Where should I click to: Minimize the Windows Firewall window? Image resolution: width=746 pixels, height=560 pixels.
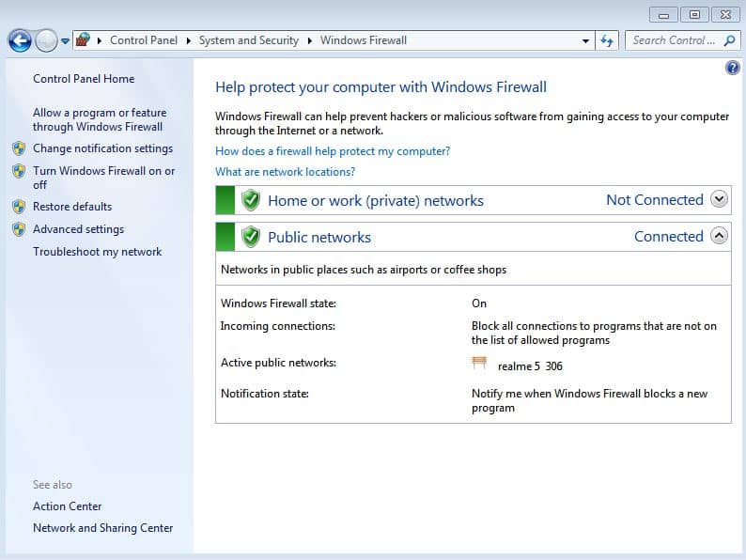663,15
